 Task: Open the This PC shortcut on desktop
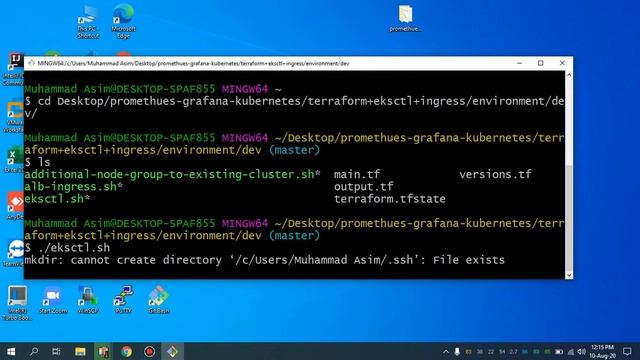point(88,22)
